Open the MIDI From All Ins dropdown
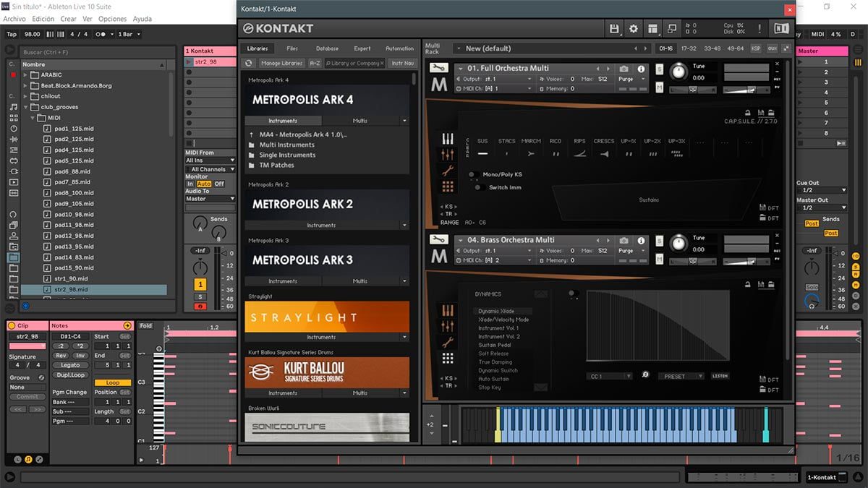 [210, 160]
